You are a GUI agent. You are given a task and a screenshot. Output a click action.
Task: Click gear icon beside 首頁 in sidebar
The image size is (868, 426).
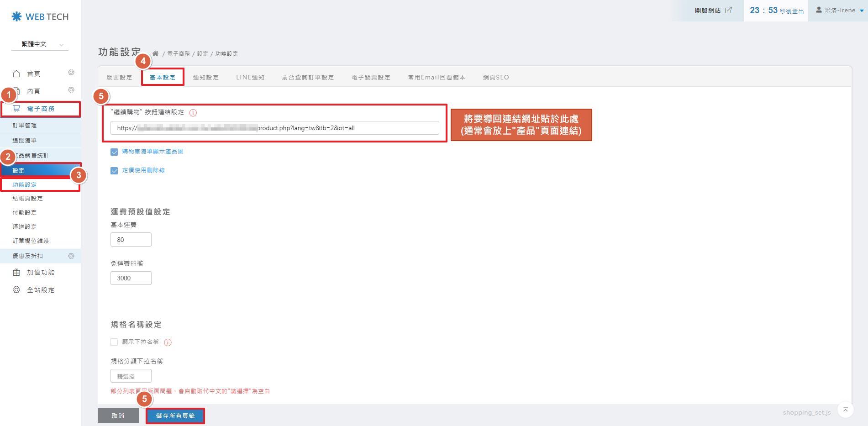pyautogui.click(x=71, y=73)
